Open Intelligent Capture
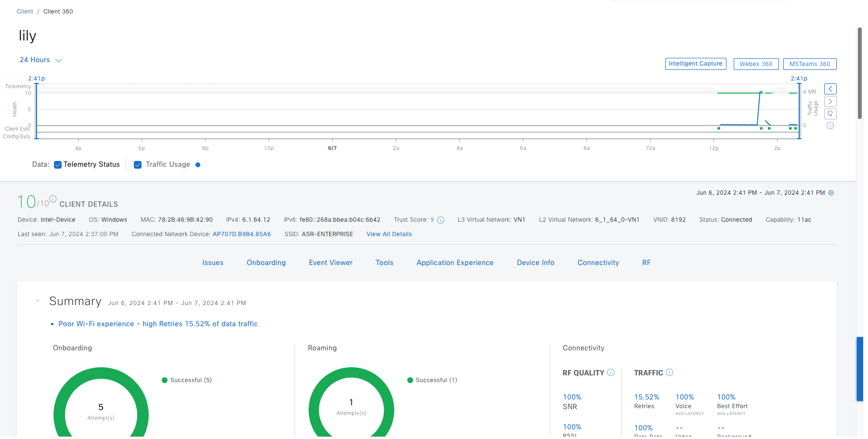Screen dimensions: 868x439 695,64
